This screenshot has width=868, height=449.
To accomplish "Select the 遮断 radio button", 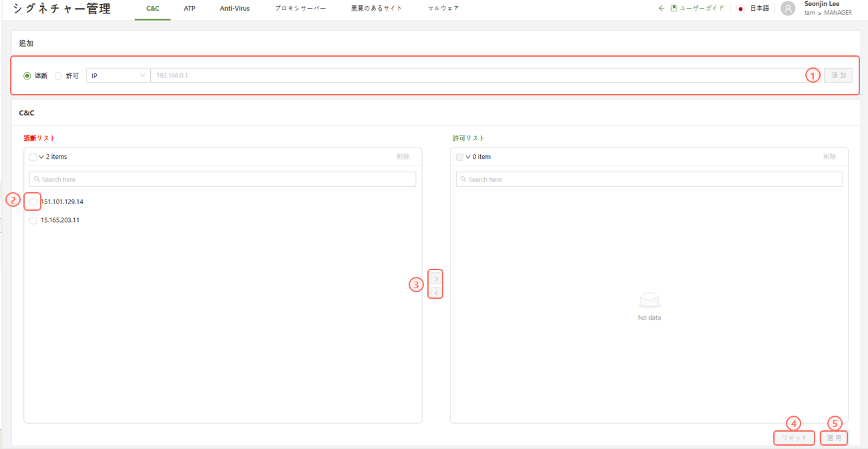I will tap(27, 76).
